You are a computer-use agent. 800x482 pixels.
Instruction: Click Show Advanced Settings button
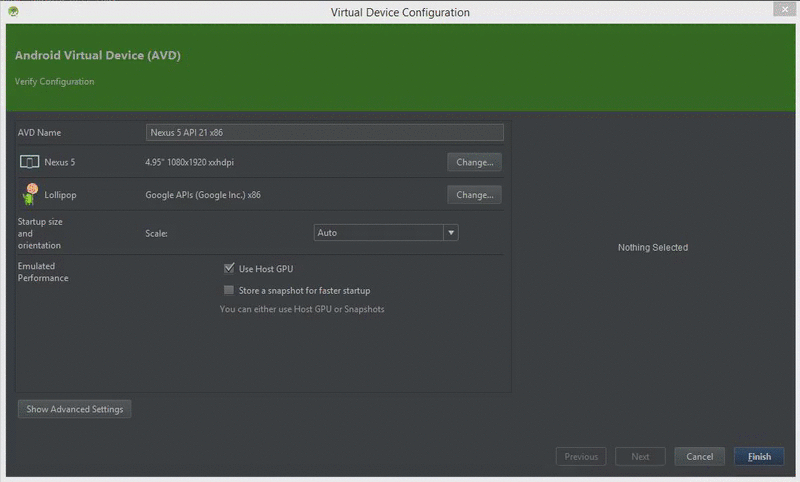74,409
